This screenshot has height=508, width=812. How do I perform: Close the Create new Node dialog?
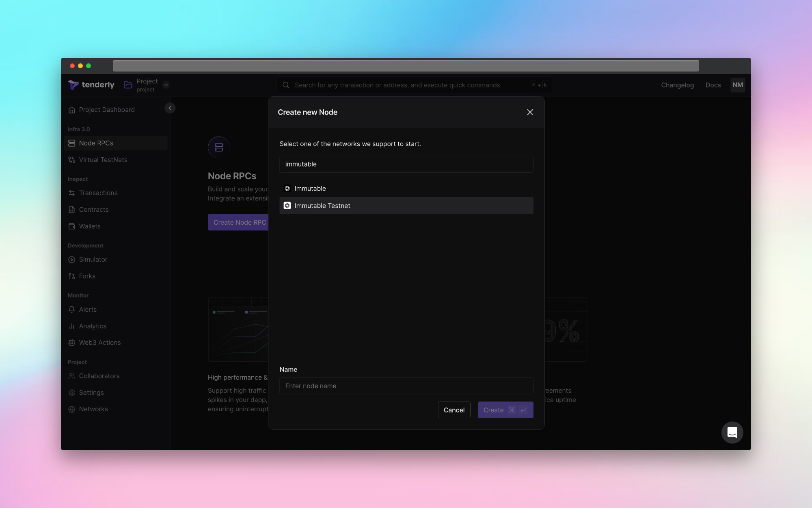pos(530,112)
